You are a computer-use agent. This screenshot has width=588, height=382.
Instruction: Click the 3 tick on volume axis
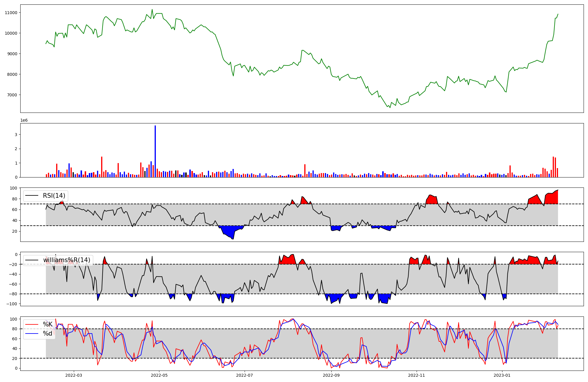tap(16, 135)
